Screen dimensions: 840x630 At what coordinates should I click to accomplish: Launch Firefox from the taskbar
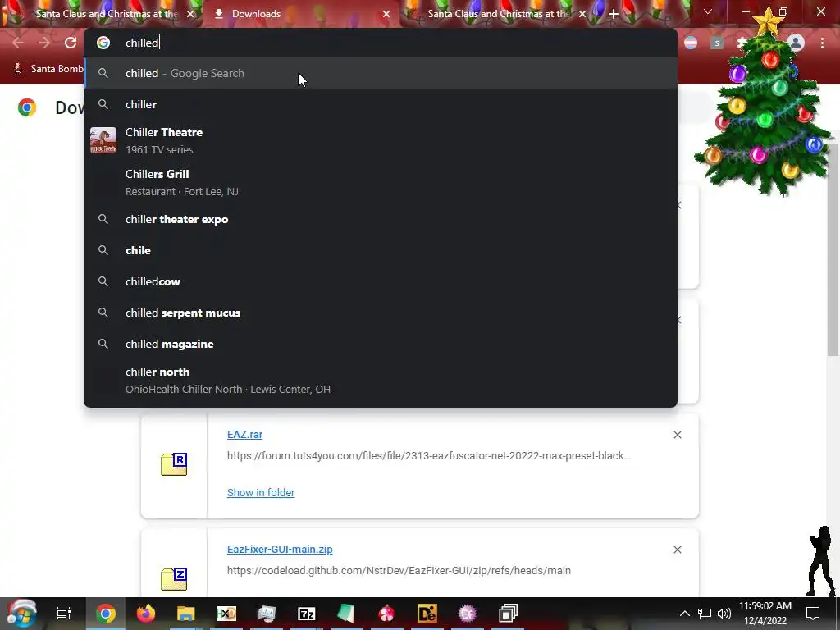pyautogui.click(x=146, y=614)
